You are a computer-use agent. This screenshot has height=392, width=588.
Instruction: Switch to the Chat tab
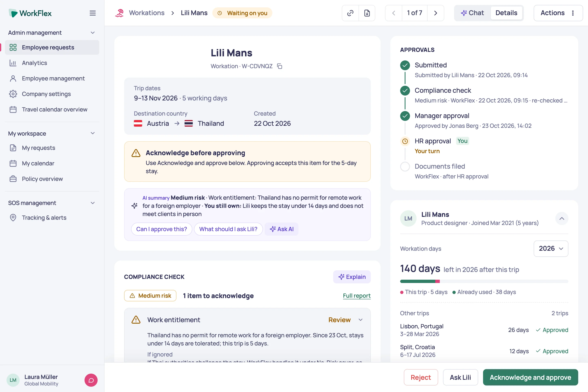(x=472, y=13)
